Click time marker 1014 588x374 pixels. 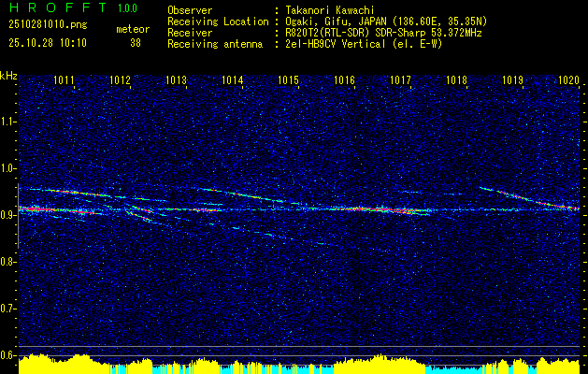coord(233,79)
